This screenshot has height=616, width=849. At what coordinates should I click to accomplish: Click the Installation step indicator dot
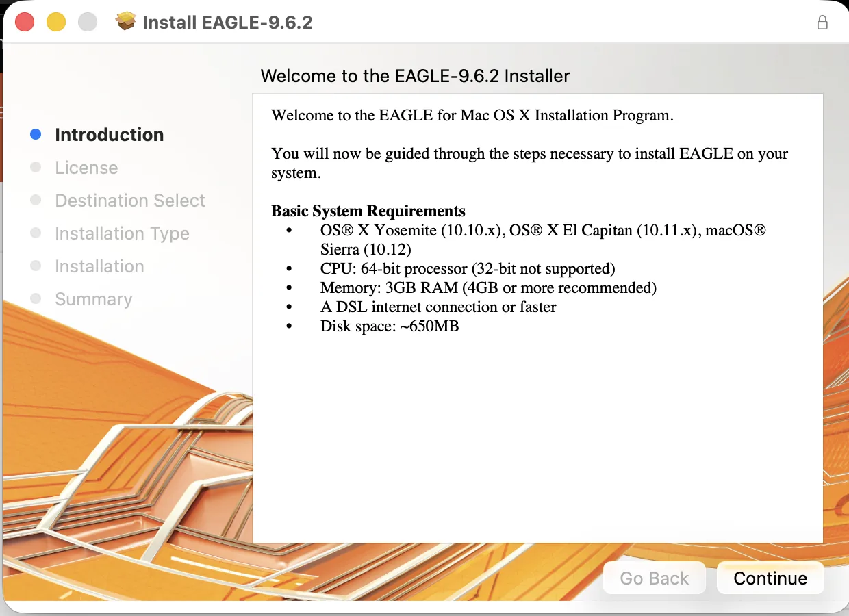click(36, 266)
